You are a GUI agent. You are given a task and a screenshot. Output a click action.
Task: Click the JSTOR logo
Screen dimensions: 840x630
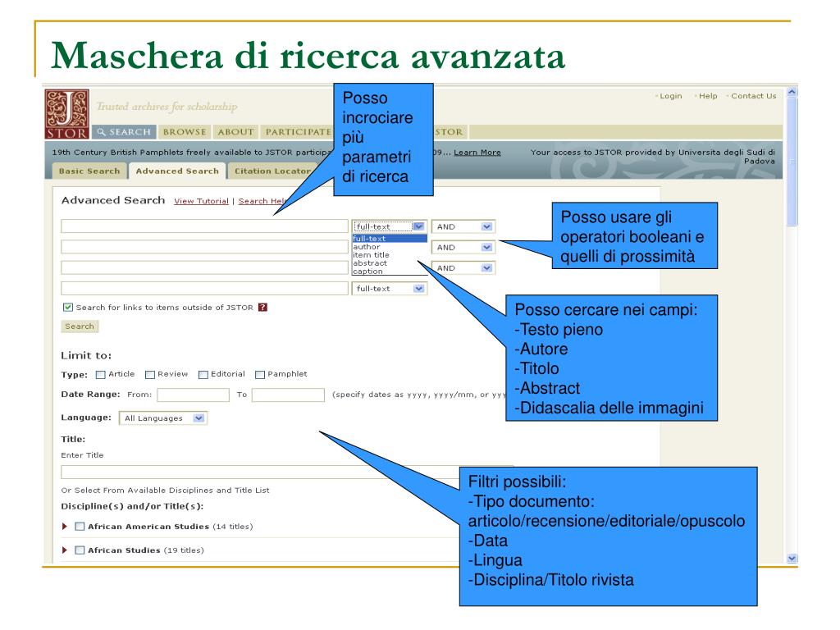[67, 114]
